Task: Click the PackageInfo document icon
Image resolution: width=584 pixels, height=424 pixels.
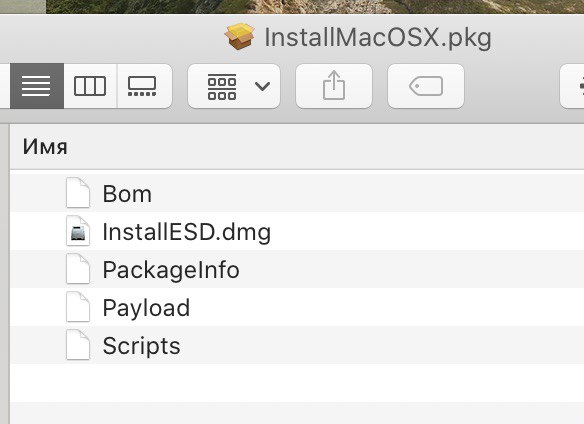Action: [x=78, y=269]
